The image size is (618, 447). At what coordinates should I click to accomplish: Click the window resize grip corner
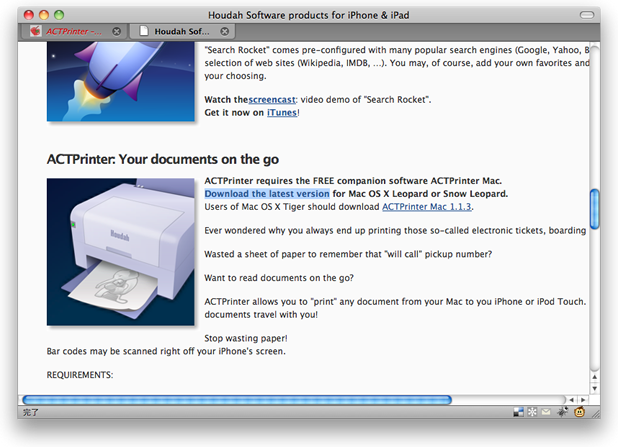click(x=596, y=413)
